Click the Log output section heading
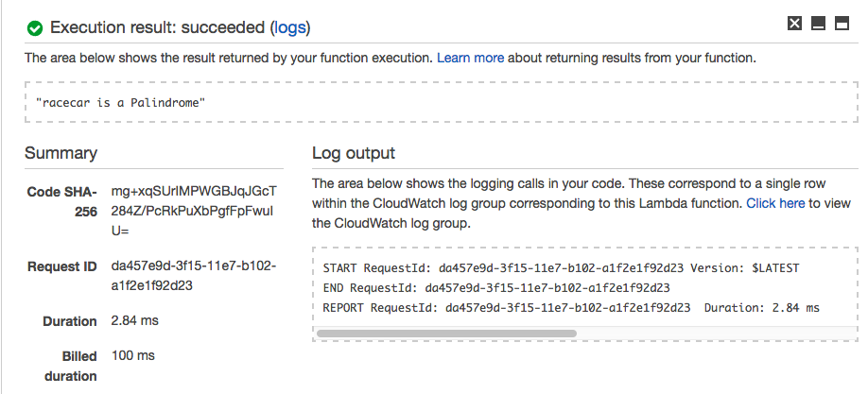 [x=354, y=153]
